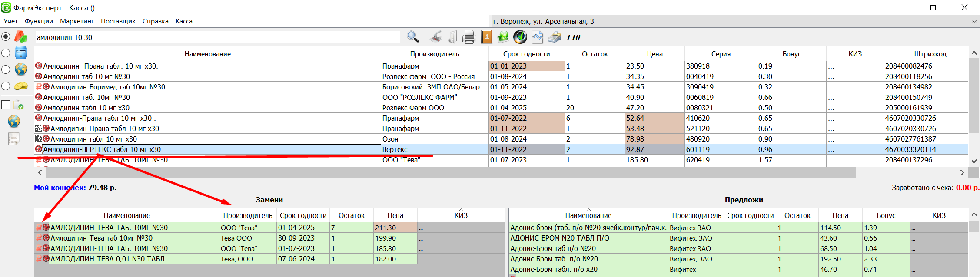
Task: Select the second radio button beside blue drawer
Action: pos(6,53)
